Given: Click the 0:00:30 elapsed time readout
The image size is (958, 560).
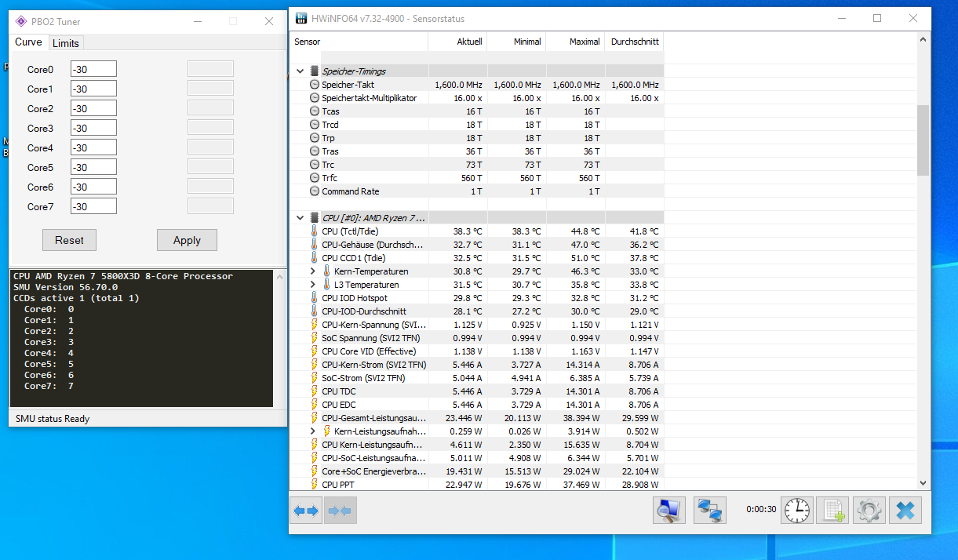Looking at the screenshot, I should [761, 509].
